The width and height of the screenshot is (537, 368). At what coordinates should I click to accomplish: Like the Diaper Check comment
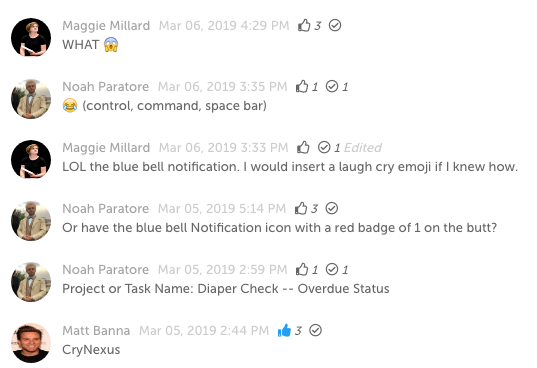302,269
